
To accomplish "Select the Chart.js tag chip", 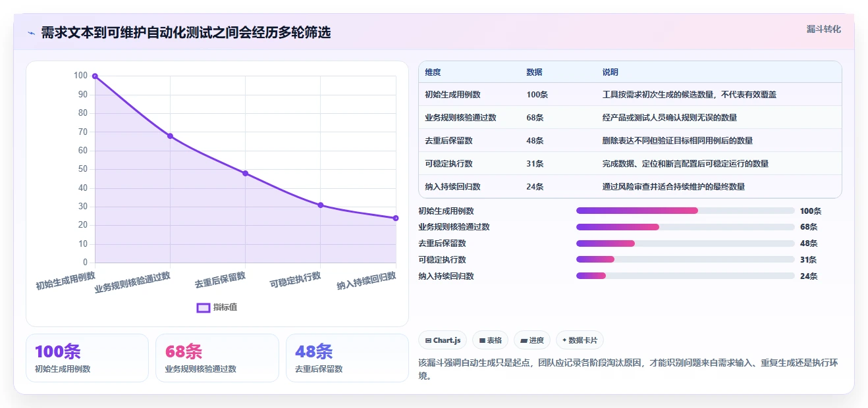I will 443,340.
